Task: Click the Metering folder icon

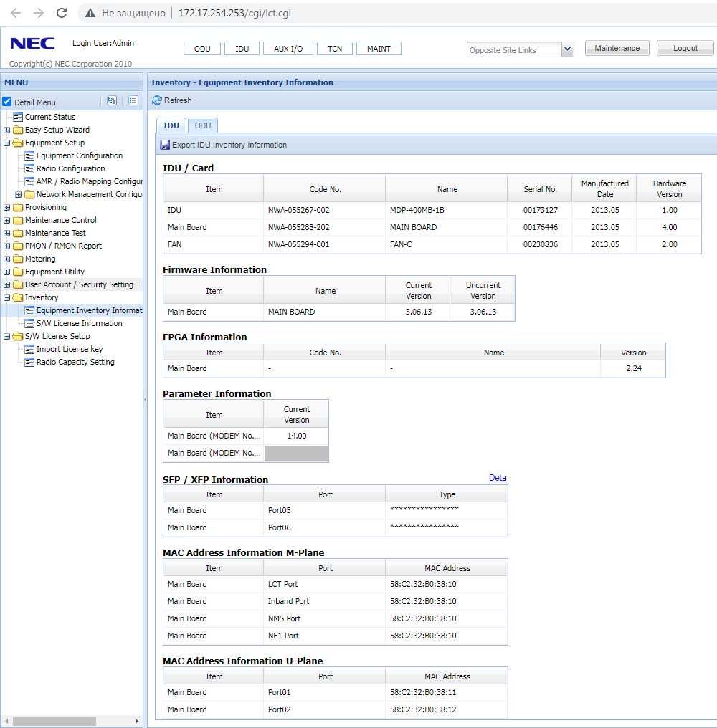Action: (x=18, y=259)
